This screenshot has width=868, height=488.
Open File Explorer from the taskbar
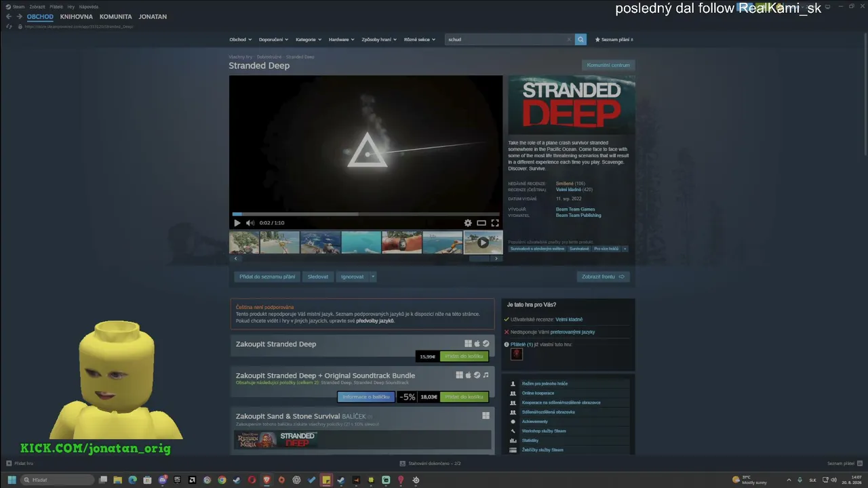tap(117, 480)
